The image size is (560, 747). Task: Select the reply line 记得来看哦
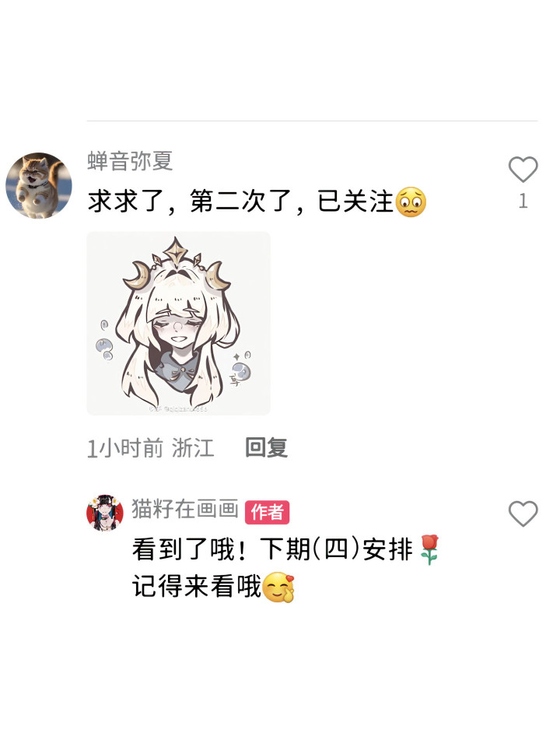tap(197, 587)
